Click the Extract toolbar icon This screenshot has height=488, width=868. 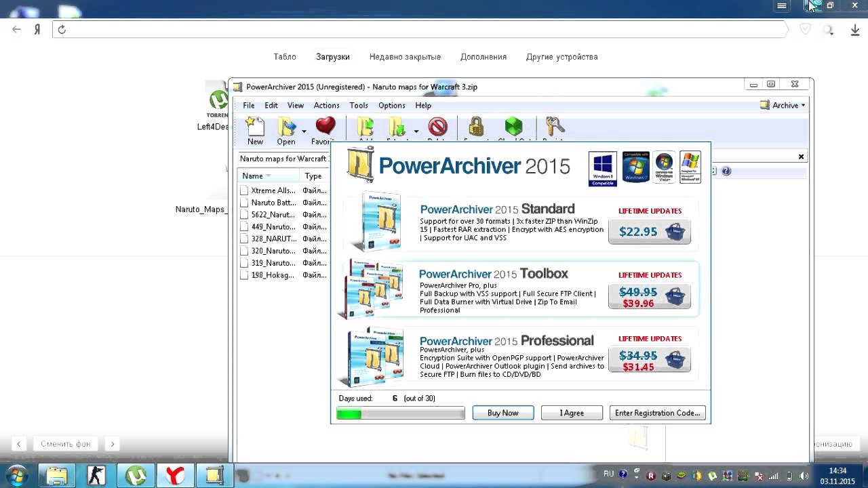click(397, 126)
